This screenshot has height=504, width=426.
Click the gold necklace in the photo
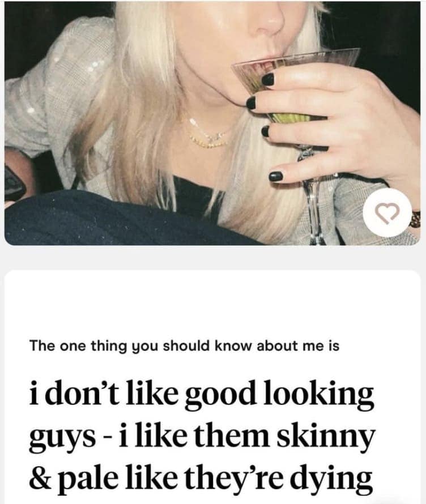click(209, 135)
